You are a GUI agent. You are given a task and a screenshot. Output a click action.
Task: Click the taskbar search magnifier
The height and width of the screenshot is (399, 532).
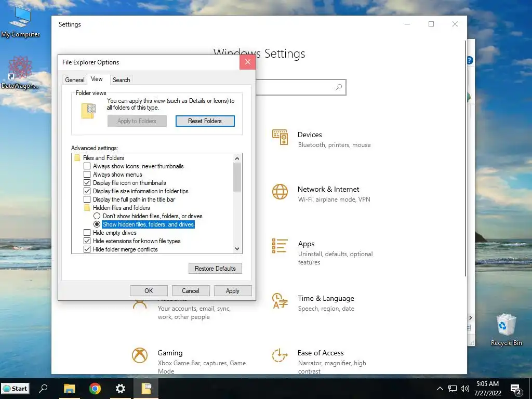[44, 389]
